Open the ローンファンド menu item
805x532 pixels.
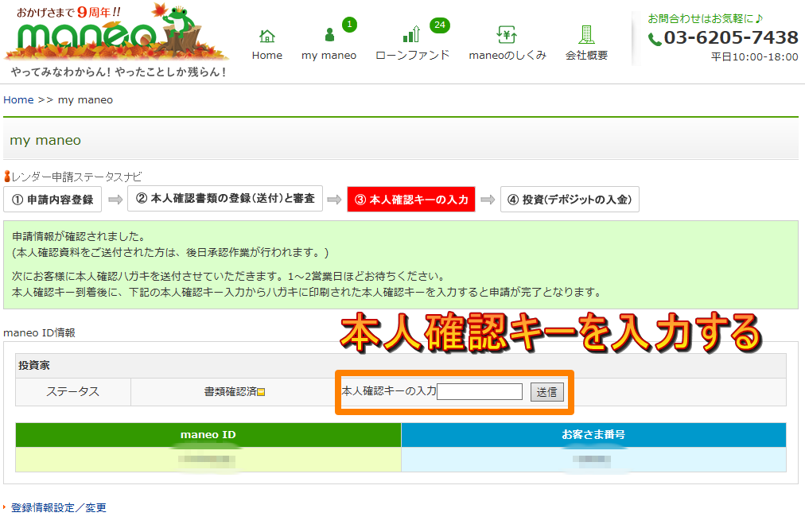pyautogui.click(x=412, y=55)
